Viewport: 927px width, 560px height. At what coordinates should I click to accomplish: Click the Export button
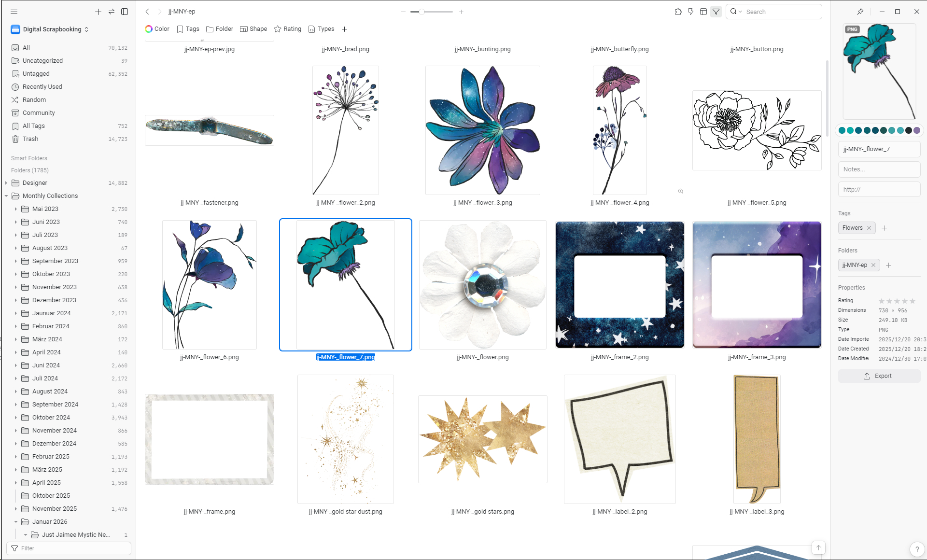(879, 376)
